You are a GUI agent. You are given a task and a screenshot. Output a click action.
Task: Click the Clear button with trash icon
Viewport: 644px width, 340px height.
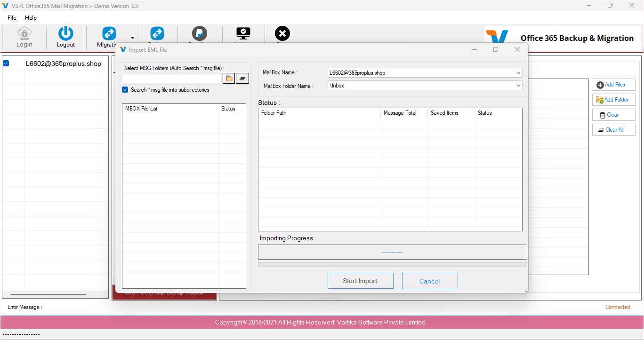(x=614, y=115)
